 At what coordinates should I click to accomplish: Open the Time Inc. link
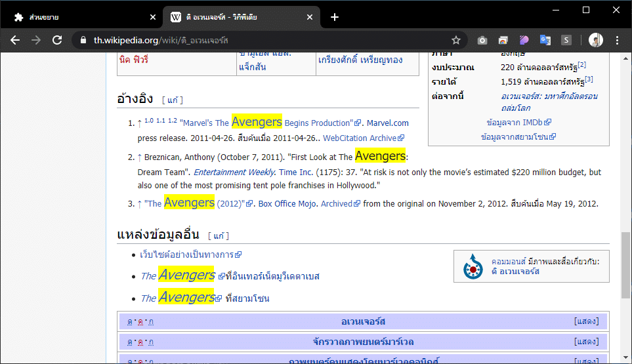tap(296, 172)
